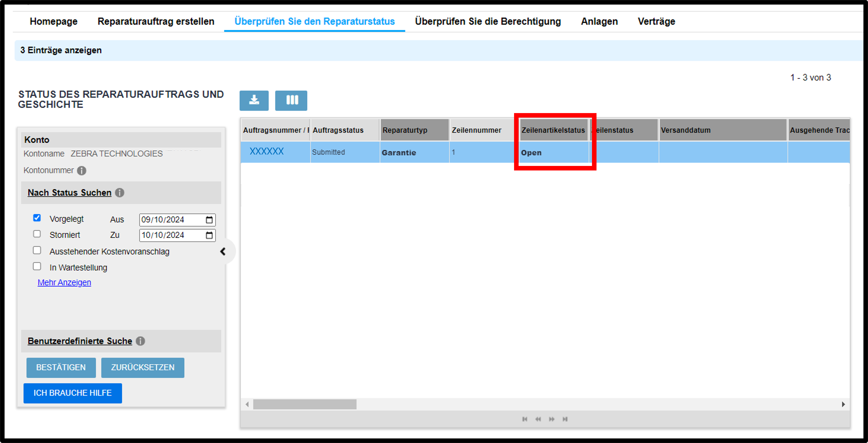Sort by Auftragsnummer column header
868x443 pixels.
(276, 130)
